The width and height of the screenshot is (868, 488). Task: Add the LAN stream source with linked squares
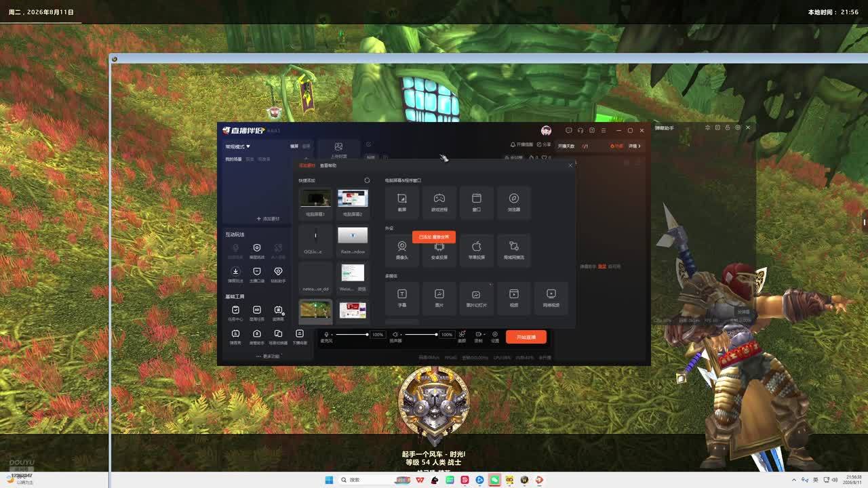pyautogui.click(x=514, y=250)
